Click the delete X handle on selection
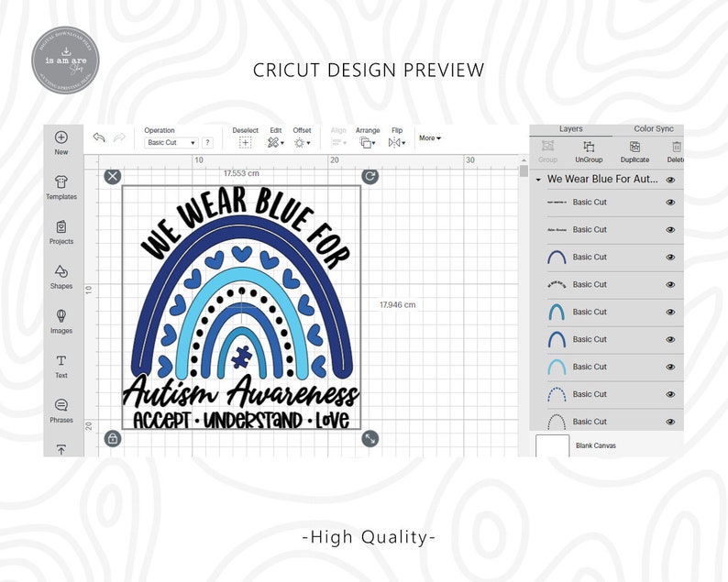The width and height of the screenshot is (728, 582). (x=113, y=176)
